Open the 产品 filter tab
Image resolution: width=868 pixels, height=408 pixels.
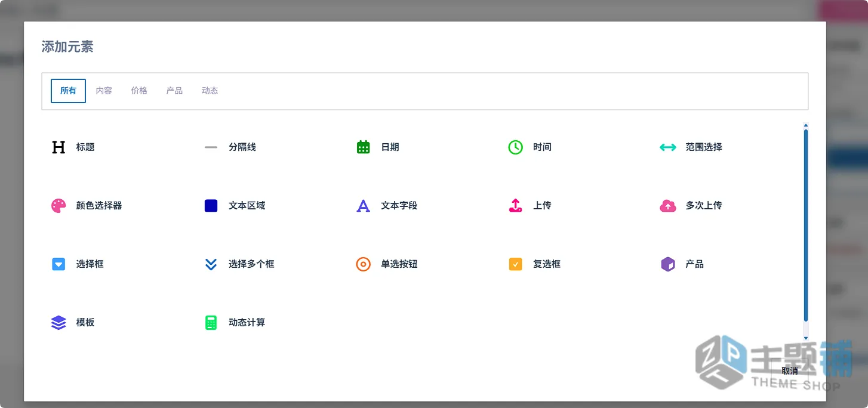174,91
